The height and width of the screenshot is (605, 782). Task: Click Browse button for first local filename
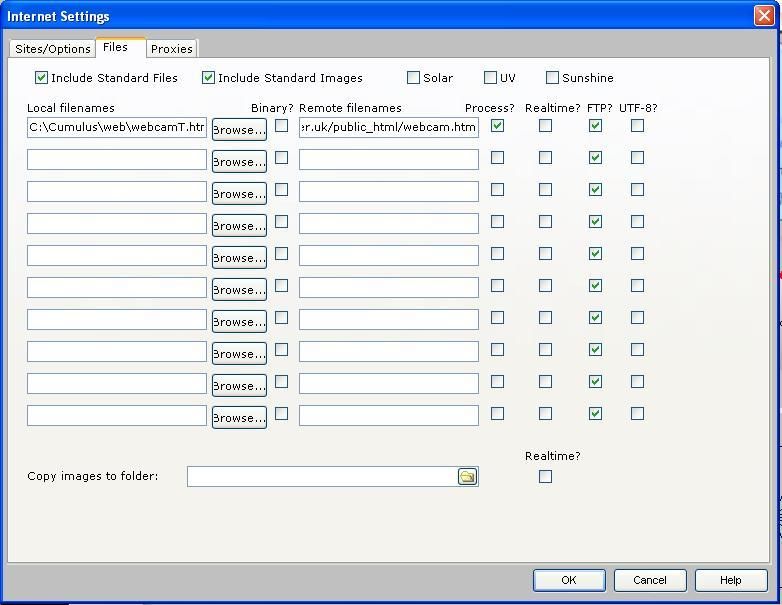point(239,129)
